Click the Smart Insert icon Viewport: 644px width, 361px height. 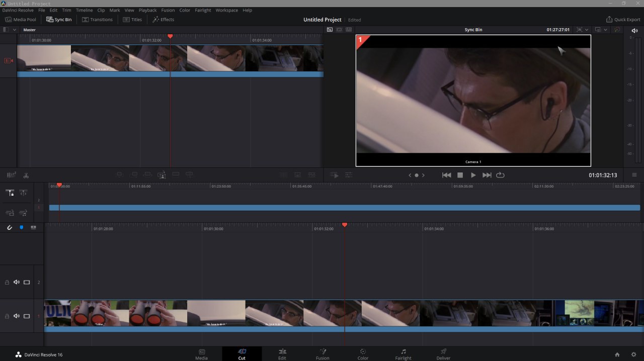point(119,174)
